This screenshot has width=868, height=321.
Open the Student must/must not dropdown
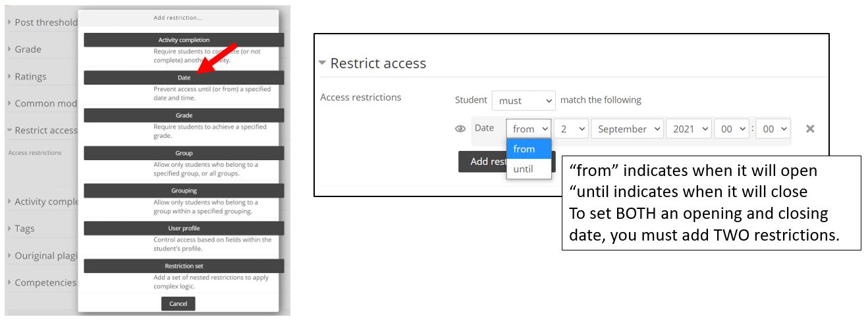[524, 100]
